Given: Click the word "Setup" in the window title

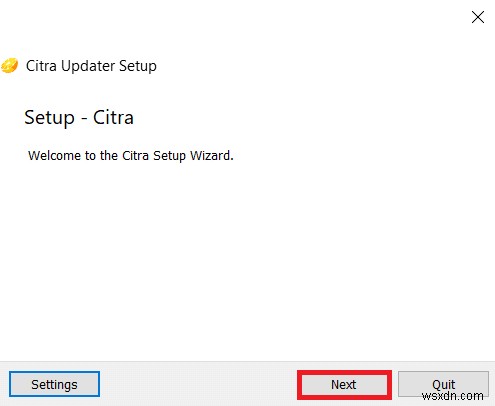Looking at the screenshot, I should 138,66.
